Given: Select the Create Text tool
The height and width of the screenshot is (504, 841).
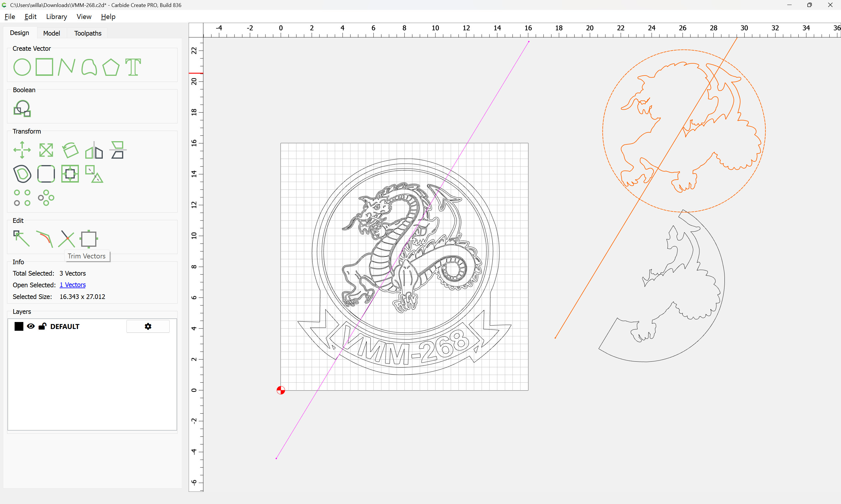Looking at the screenshot, I should pyautogui.click(x=133, y=67).
